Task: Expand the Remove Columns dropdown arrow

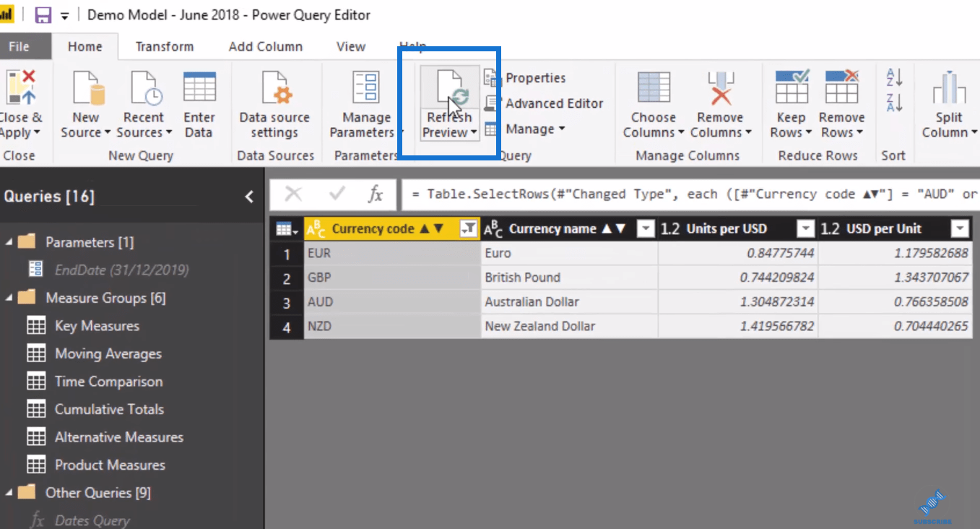Action: coord(748,133)
